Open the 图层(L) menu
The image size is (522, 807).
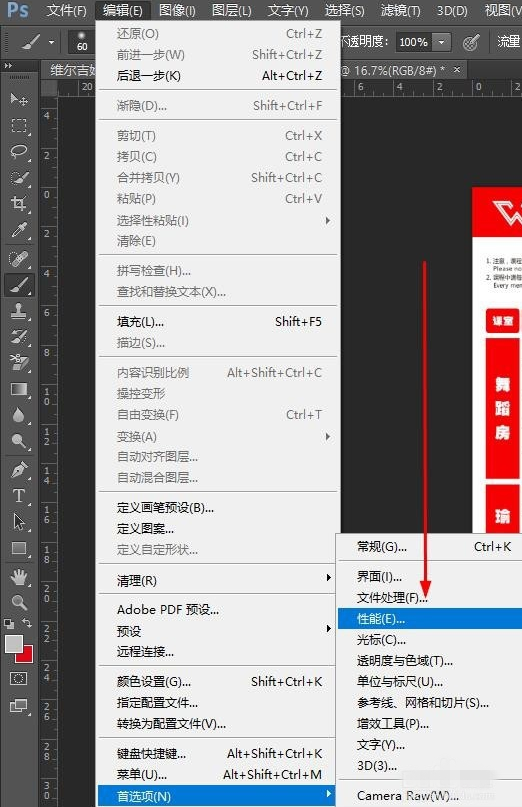(x=232, y=10)
